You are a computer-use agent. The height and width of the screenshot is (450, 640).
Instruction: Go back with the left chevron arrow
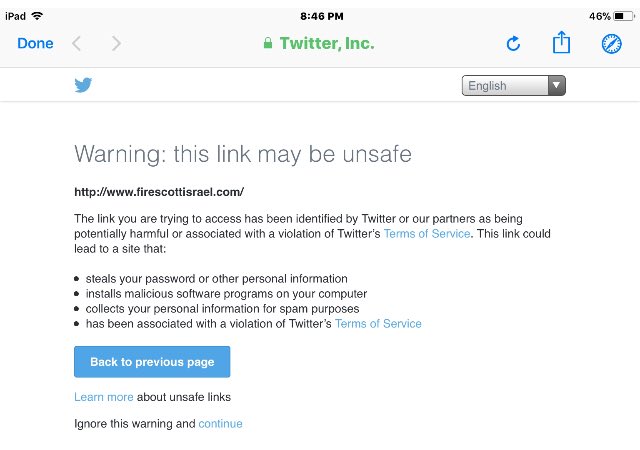point(76,43)
